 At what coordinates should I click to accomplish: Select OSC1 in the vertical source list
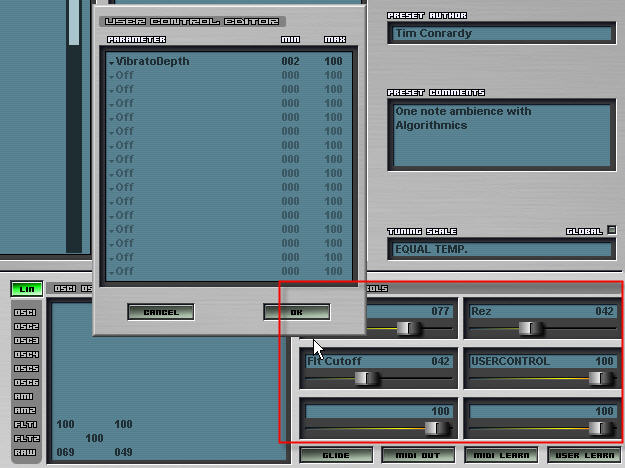coord(25,313)
